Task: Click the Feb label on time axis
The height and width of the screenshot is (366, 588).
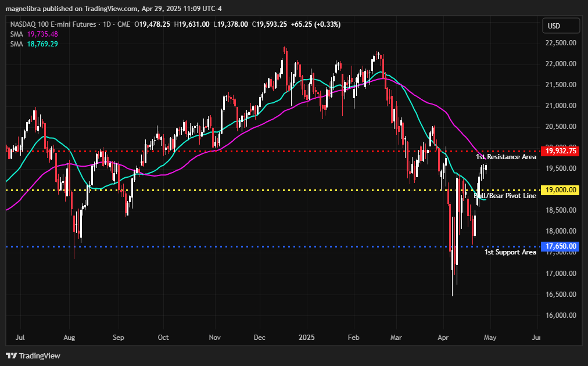Action: 354,338
